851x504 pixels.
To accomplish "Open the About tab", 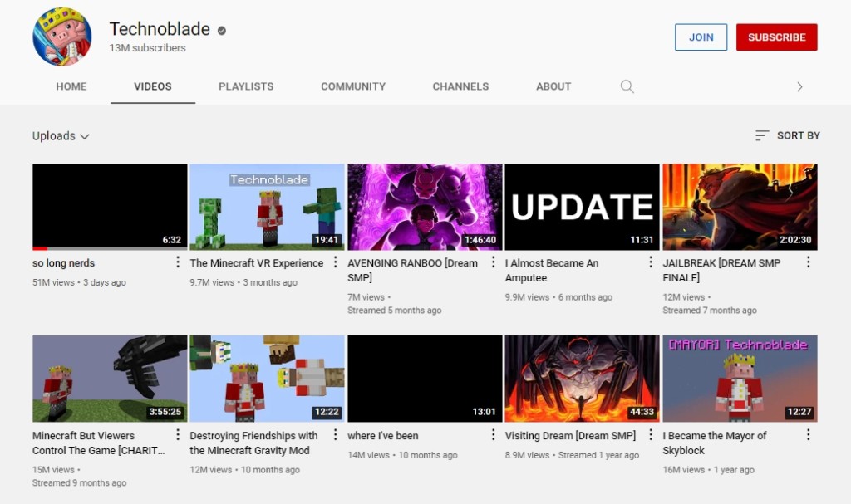I will tap(553, 86).
